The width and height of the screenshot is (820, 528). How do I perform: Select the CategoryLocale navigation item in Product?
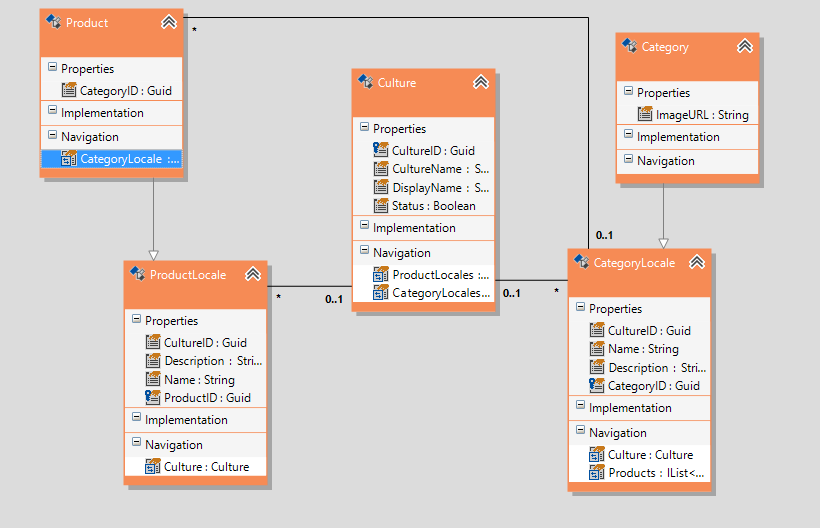(x=112, y=159)
